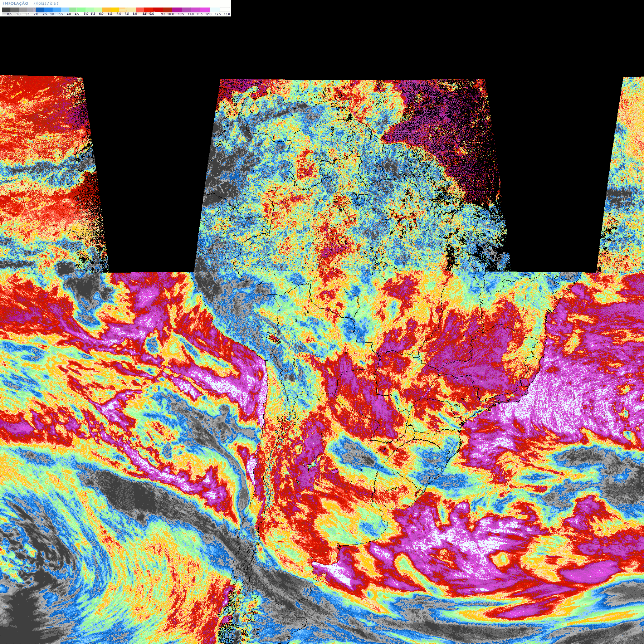This screenshot has height=644, width=644.
Task: Click the '8.0' legend value
Action: pyautogui.click(x=135, y=14)
